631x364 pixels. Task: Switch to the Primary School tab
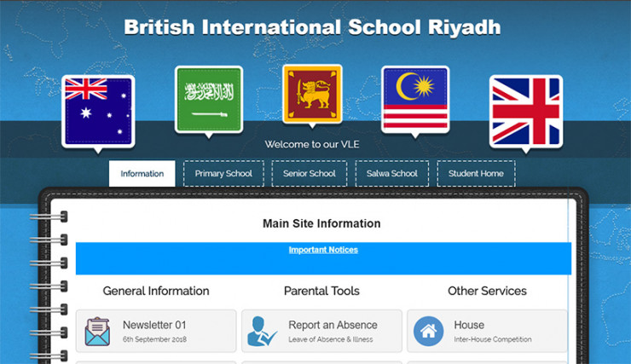[x=223, y=173]
